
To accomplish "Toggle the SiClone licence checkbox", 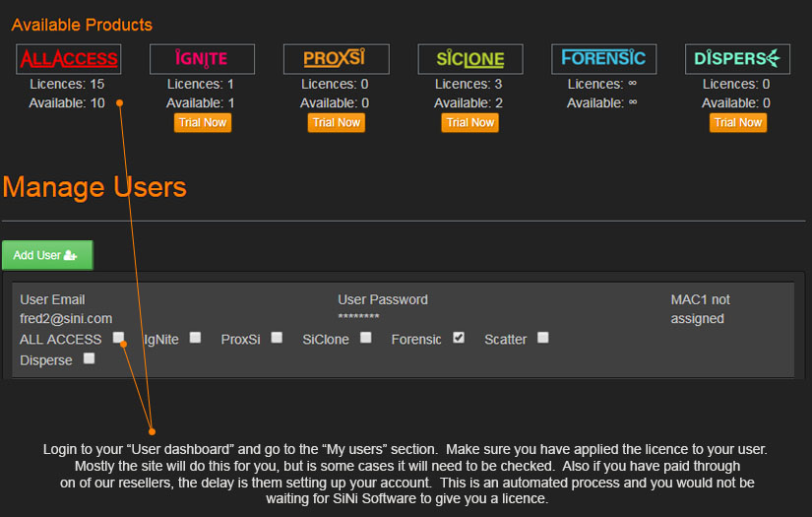I will 366,338.
